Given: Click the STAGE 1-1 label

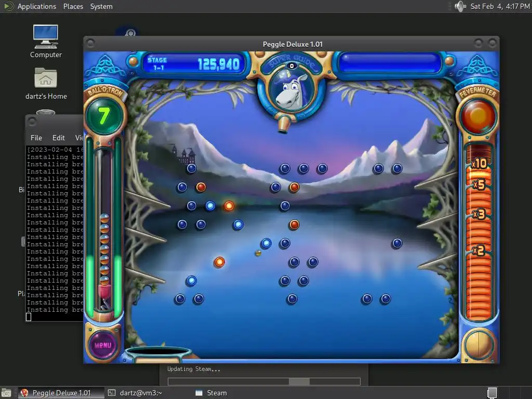Looking at the screenshot, I should pyautogui.click(x=157, y=63).
